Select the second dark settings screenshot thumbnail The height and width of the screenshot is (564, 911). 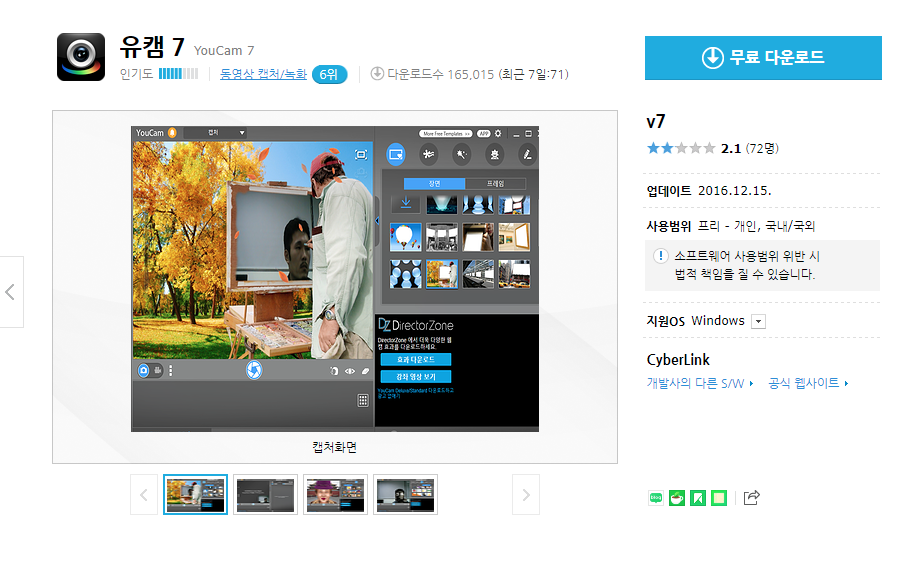265,495
